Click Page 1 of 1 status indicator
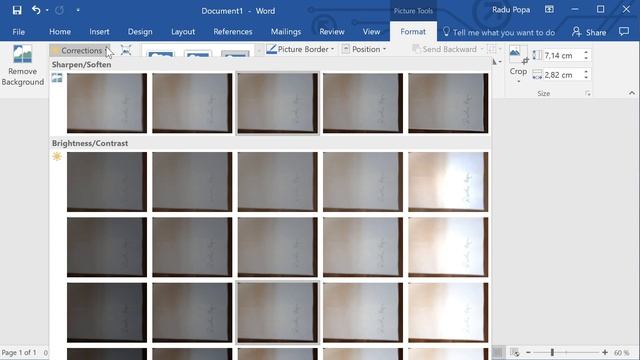640x360 pixels. point(19,352)
